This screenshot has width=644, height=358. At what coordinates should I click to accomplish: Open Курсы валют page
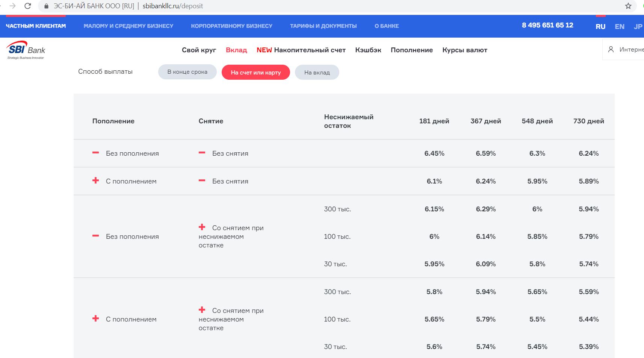coord(465,50)
